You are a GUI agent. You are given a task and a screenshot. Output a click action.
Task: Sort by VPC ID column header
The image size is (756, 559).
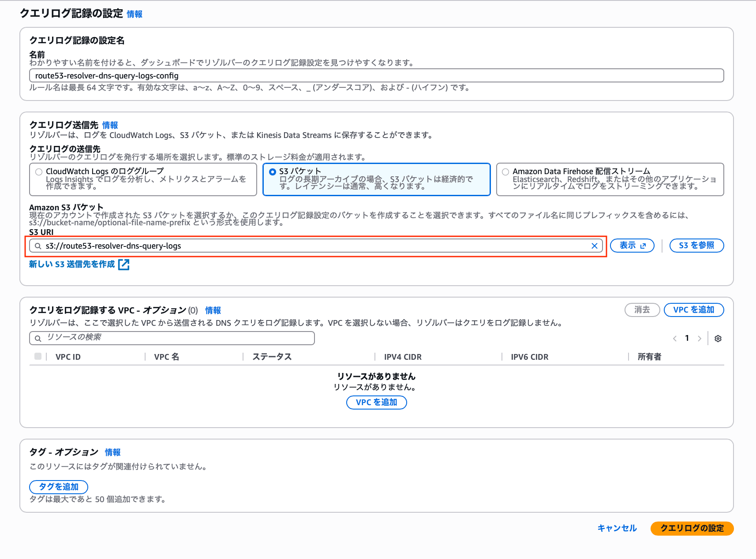[68, 357]
